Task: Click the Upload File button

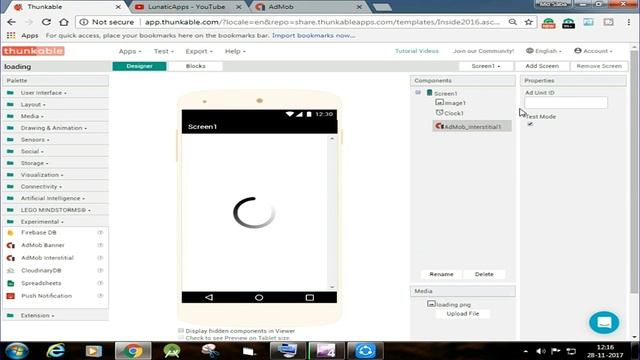Action: coord(462,314)
